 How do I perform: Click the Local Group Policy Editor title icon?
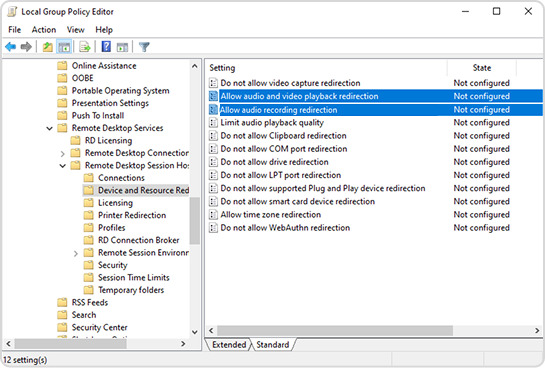coord(12,11)
